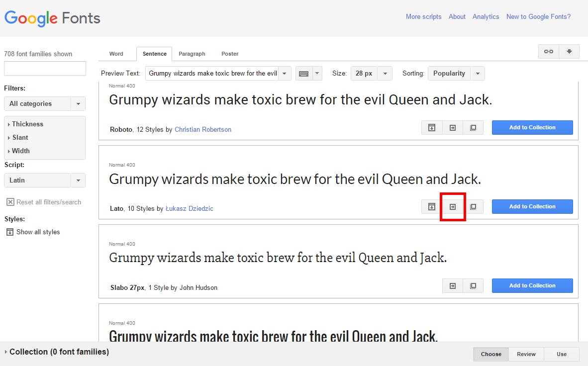Open Christian Robertson designer link
588x366 pixels.
pos(203,129)
